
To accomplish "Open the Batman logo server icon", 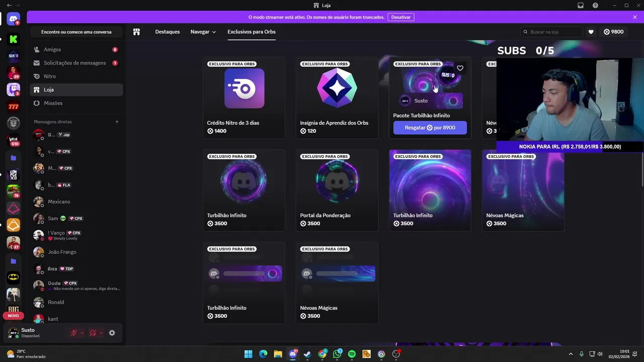I will coord(13,277).
